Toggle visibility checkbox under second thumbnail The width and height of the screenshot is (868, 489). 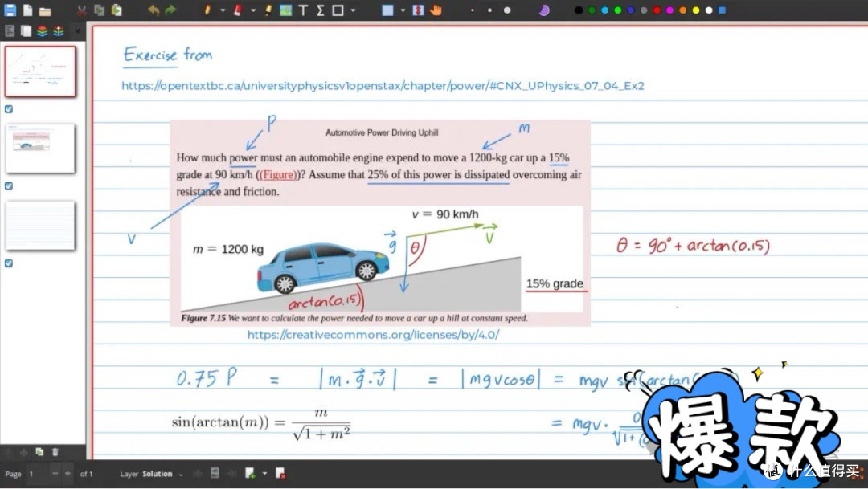(9, 185)
